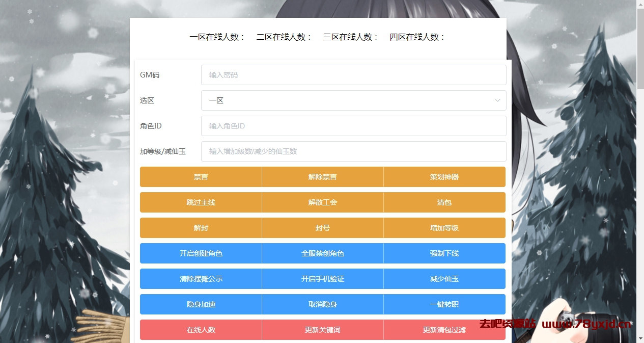The height and width of the screenshot is (343, 644).
Task: Click the 强制下线 button
Action: pos(444,253)
